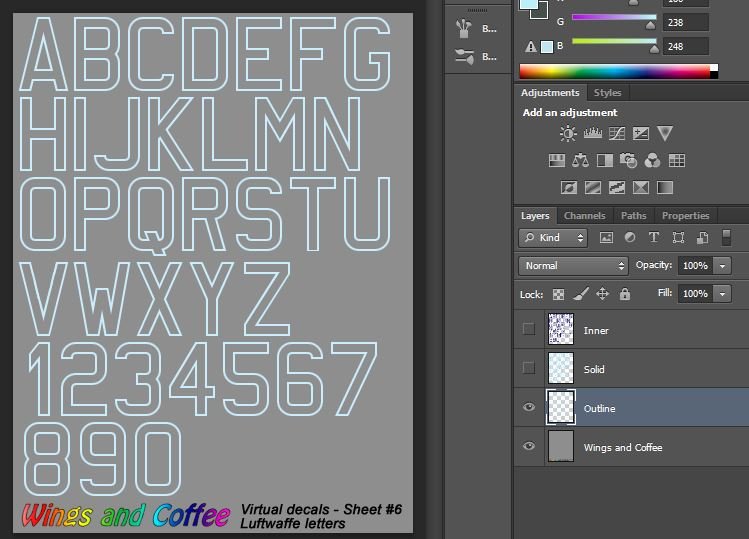The height and width of the screenshot is (539, 749).
Task: Add a Color Lookup adjustment
Action: point(677,161)
